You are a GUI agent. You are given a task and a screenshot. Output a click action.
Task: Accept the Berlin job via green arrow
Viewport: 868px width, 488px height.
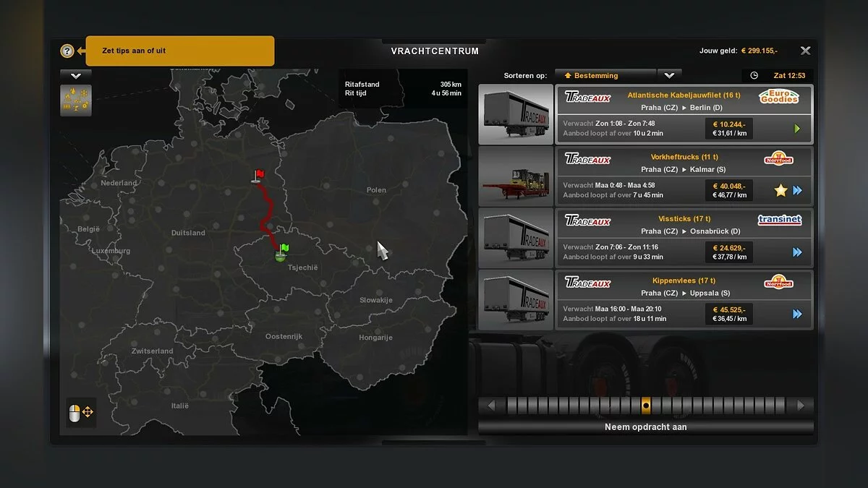[798, 128]
